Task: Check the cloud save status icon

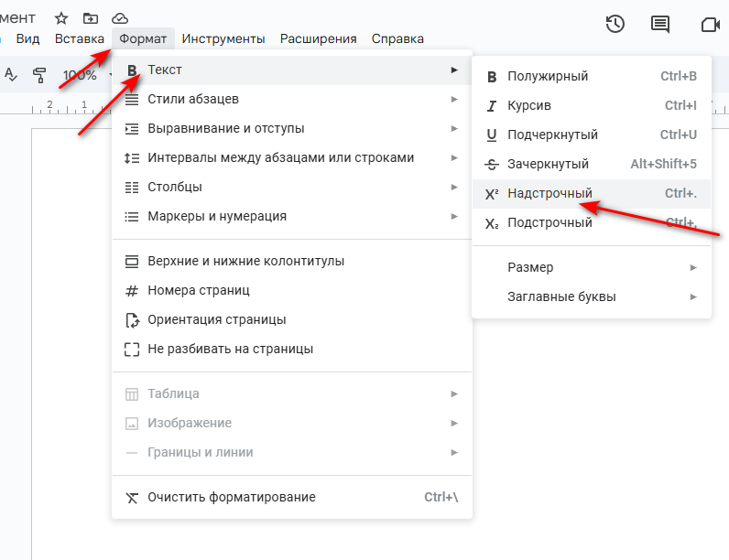Action: click(x=120, y=18)
